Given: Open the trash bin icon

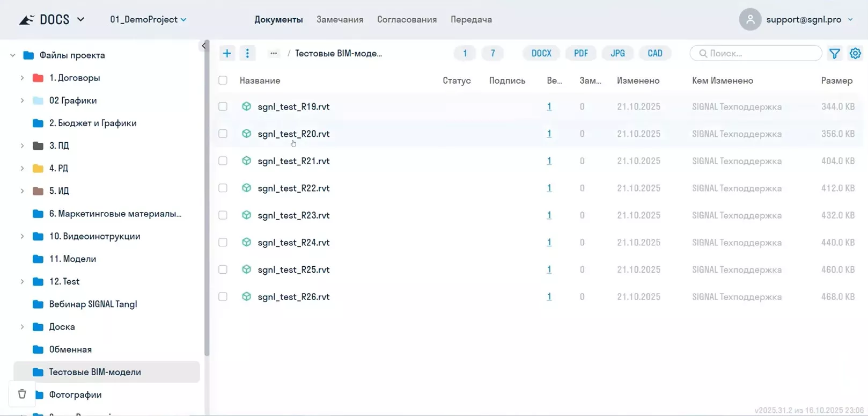Looking at the screenshot, I should coord(22,394).
